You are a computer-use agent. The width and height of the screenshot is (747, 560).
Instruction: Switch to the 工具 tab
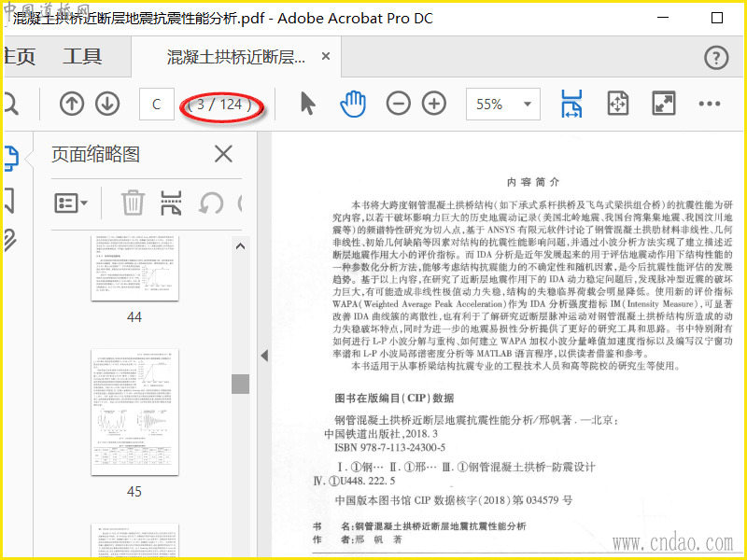click(82, 56)
